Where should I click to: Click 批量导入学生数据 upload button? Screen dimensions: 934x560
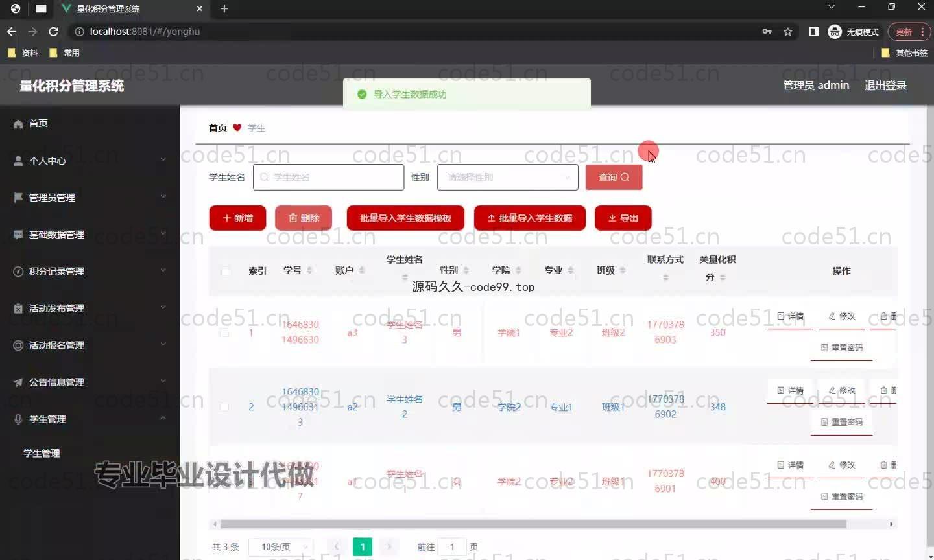(529, 218)
